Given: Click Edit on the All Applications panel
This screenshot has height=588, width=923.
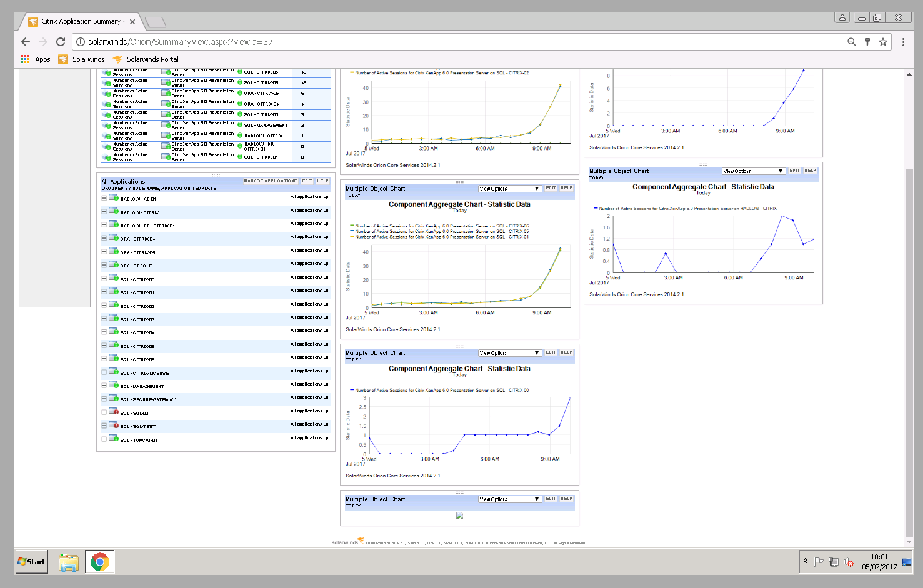Looking at the screenshot, I should pyautogui.click(x=307, y=181).
